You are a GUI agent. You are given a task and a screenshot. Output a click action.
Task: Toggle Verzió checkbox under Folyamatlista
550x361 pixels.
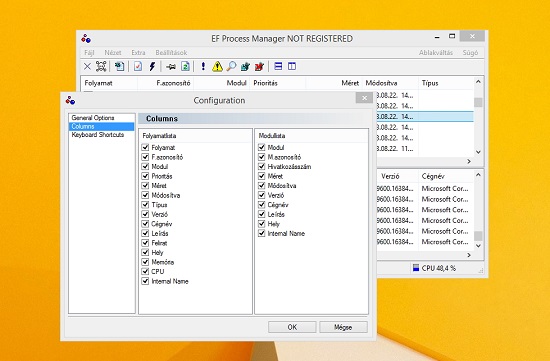pyautogui.click(x=145, y=214)
